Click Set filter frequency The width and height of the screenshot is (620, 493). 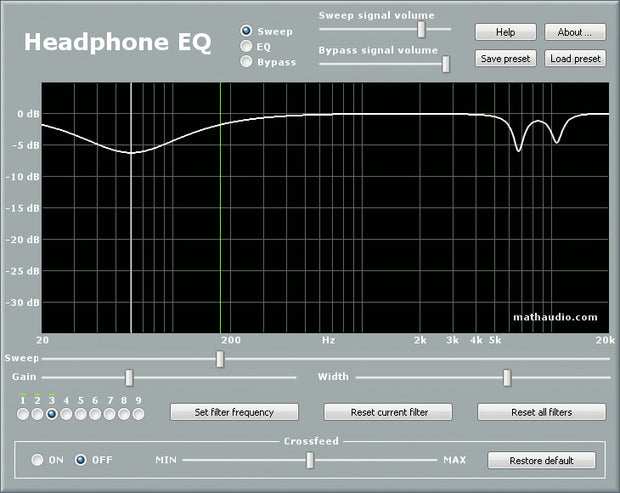click(234, 412)
